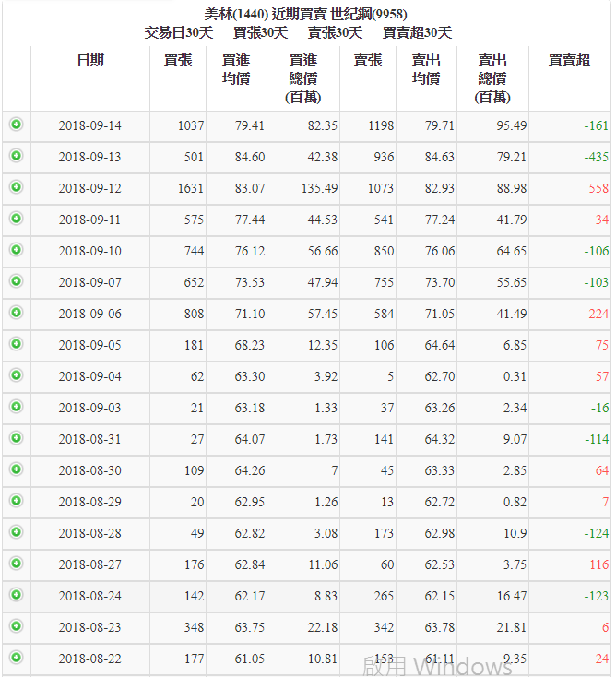The height and width of the screenshot is (677, 616).
Task: Open the 賣張30天 link
Action: point(335,33)
